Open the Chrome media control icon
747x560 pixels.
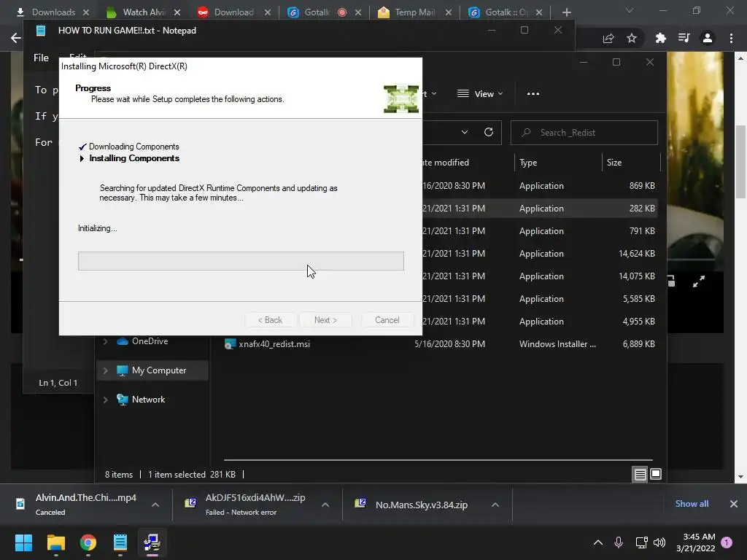(684, 38)
